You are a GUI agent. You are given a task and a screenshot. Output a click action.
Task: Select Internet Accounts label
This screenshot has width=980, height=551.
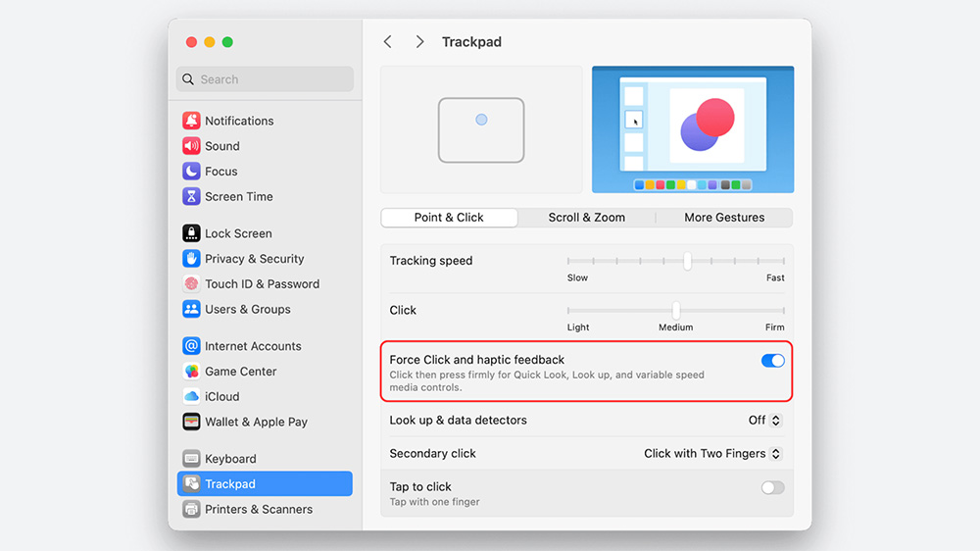click(x=253, y=346)
